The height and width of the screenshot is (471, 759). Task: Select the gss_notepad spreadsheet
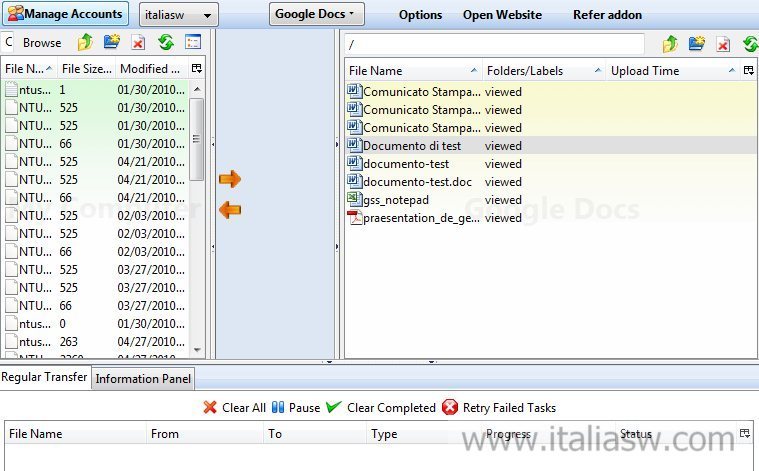[x=551, y=199]
